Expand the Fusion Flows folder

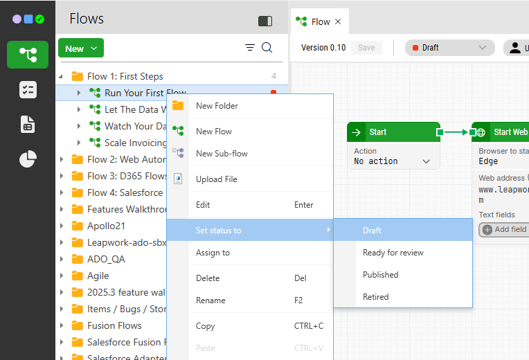click(x=61, y=326)
